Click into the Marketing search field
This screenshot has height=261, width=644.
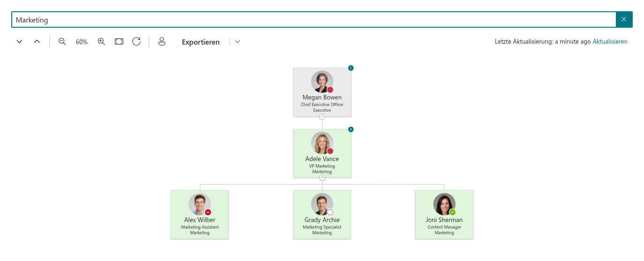(314, 20)
